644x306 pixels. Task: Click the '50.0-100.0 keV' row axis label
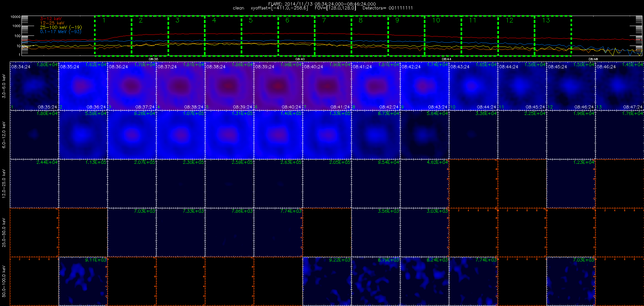[x=4, y=281]
